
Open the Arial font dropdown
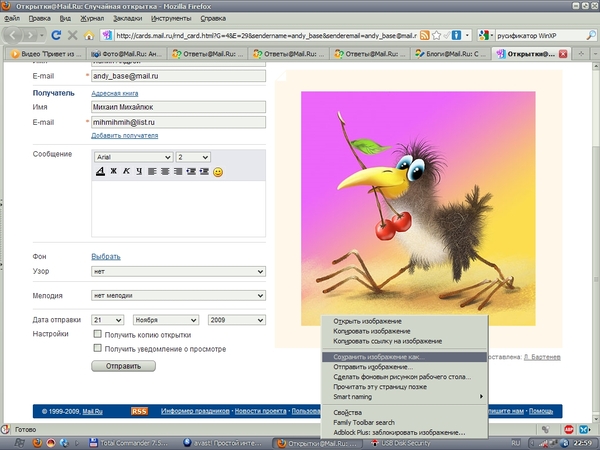click(134, 157)
